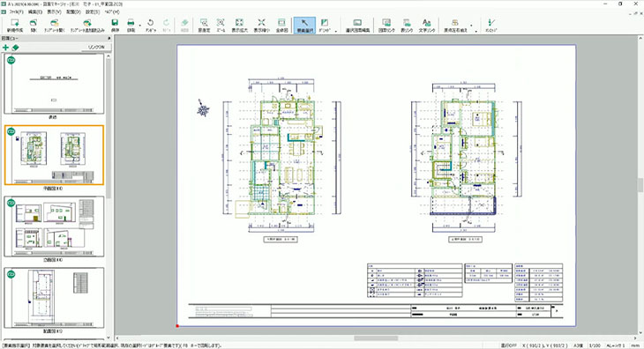644x349 pixels.
Task: Click the greyed-out Redo toolbar icon
Action: tap(167, 25)
